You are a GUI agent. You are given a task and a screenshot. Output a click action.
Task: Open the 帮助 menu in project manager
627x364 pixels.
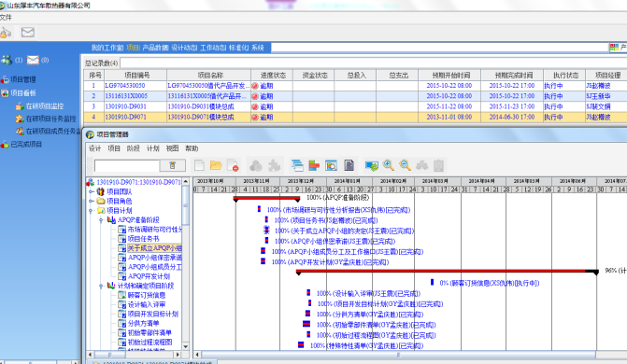(192, 148)
